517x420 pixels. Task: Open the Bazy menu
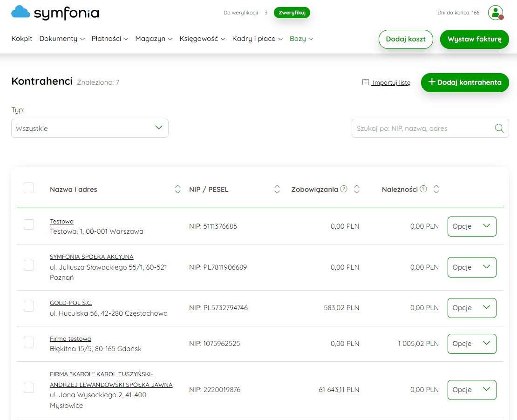[301, 39]
